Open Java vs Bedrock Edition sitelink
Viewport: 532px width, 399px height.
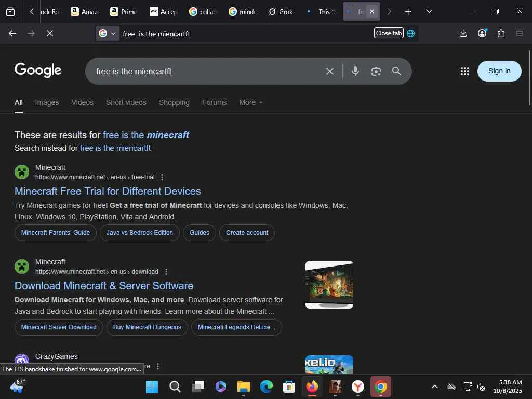click(139, 233)
